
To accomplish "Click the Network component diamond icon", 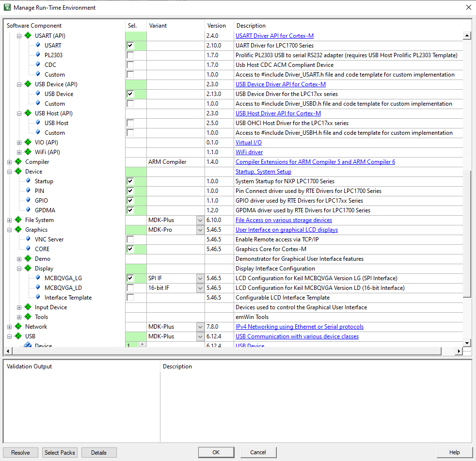I will [17, 326].
